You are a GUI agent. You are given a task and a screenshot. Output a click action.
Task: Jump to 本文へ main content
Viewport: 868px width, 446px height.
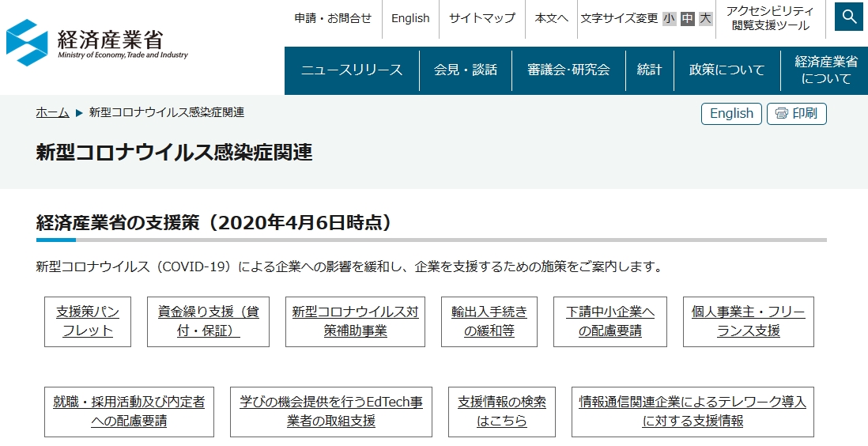pyautogui.click(x=551, y=18)
